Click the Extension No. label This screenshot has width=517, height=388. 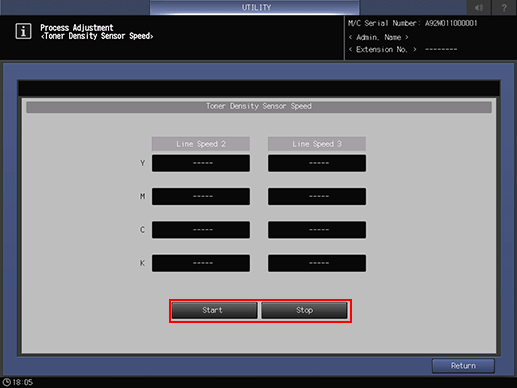[x=382, y=50]
